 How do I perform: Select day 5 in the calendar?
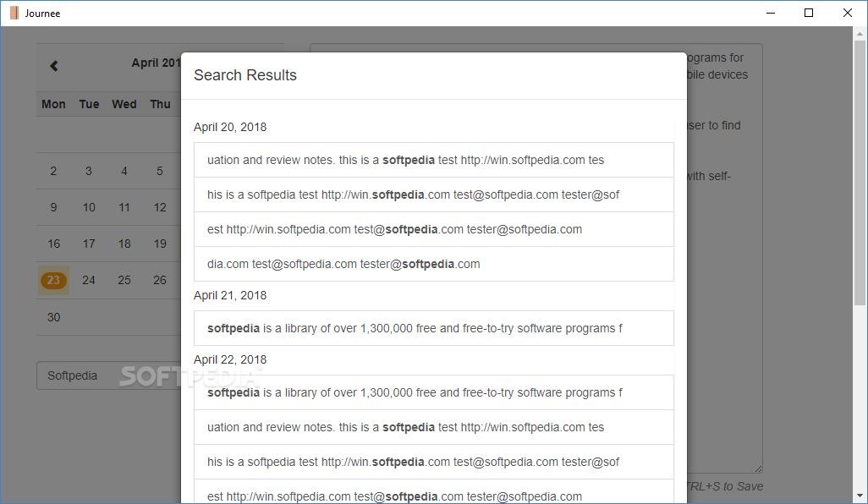click(x=159, y=171)
